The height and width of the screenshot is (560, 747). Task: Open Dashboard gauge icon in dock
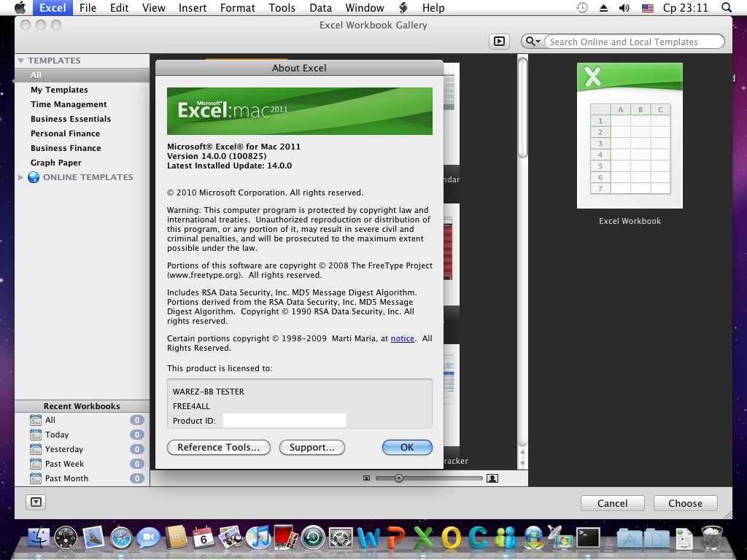tap(66, 537)
